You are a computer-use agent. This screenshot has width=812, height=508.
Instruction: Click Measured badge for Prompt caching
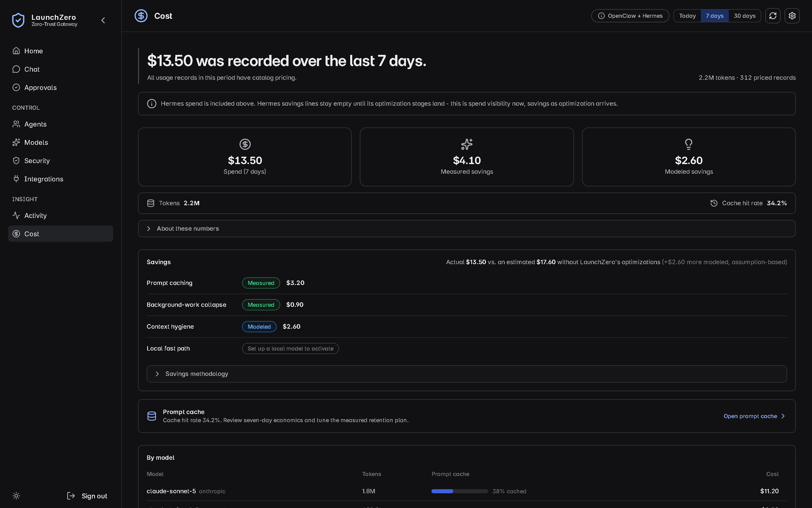(261, 283)
